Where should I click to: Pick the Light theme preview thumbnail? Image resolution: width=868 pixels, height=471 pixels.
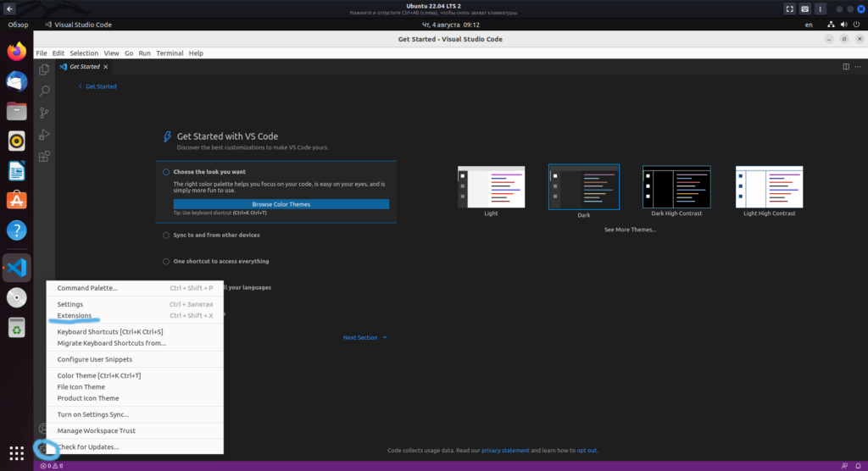click(491, 186)
